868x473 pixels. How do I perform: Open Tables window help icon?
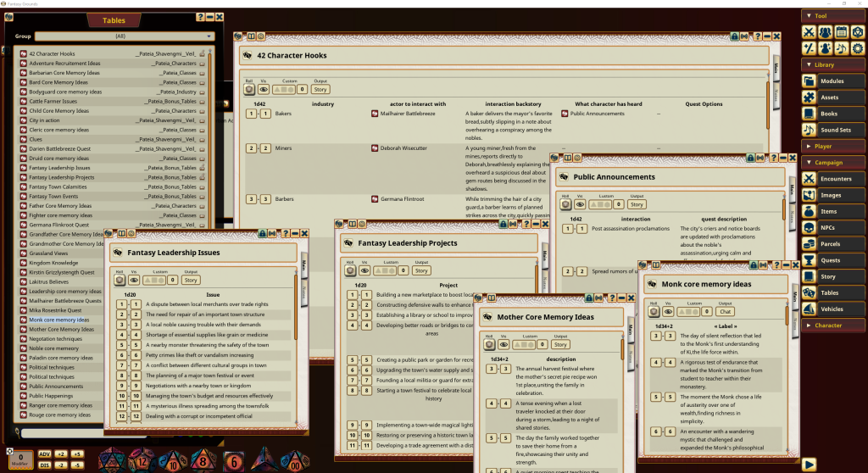click(200, 17)
